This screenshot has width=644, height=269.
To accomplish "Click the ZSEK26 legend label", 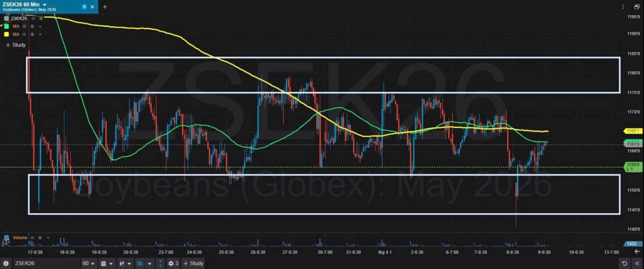I will coord(19,18).
